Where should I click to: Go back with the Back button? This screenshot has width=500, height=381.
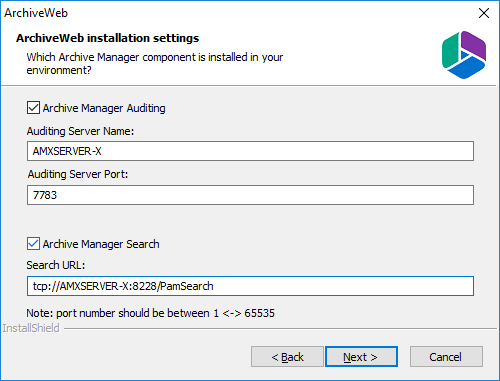pos(287,357)
